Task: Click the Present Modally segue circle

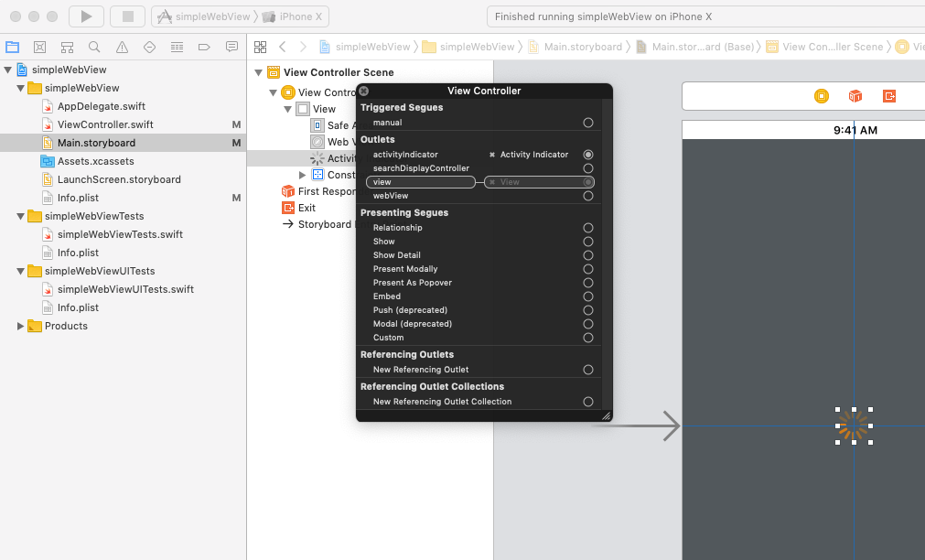Action: [588, 269]
